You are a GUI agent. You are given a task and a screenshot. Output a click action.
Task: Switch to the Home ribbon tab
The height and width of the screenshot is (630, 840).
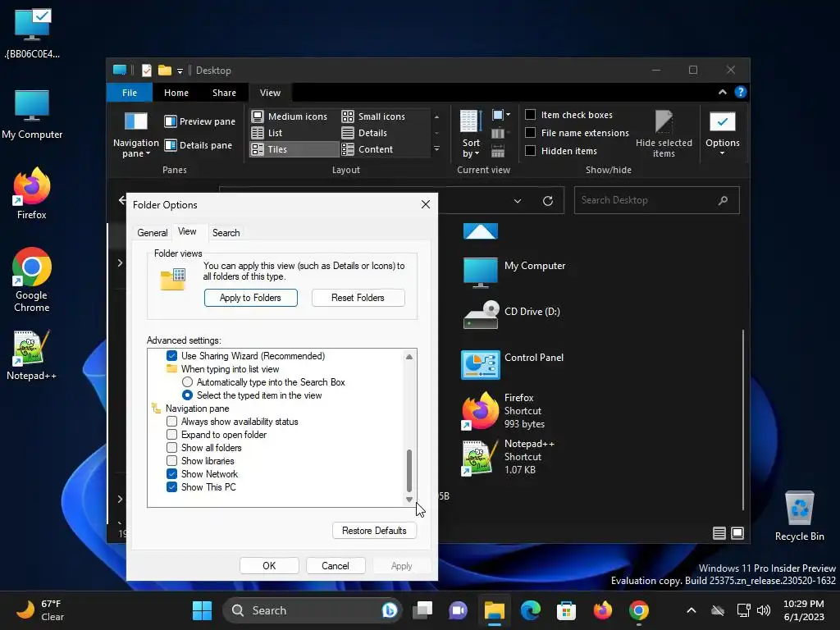pos(176,93)
